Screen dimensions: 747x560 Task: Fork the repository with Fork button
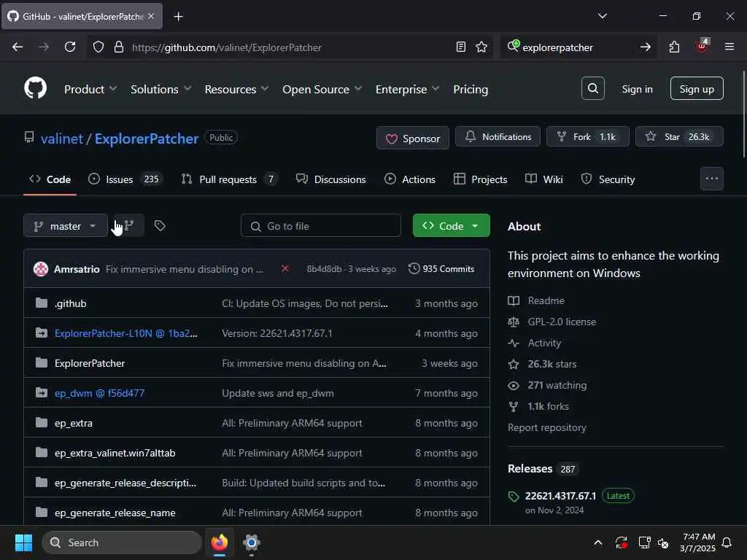[x=587, y=136]
